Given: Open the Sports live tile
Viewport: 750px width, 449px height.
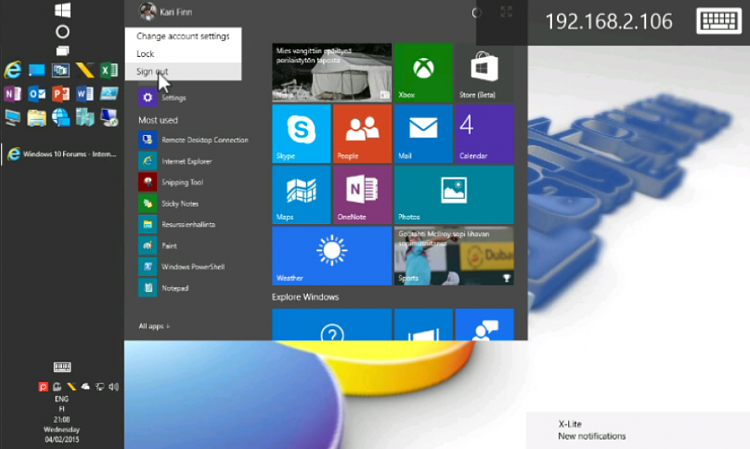Looking at the screenshot, I should pyautogui.click(x=454, y=256).
